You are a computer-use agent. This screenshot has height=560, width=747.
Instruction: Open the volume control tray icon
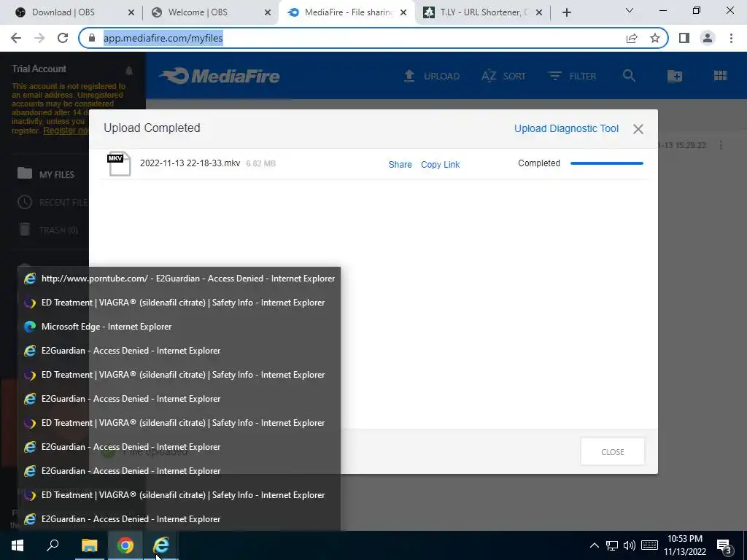click(630, 545)
